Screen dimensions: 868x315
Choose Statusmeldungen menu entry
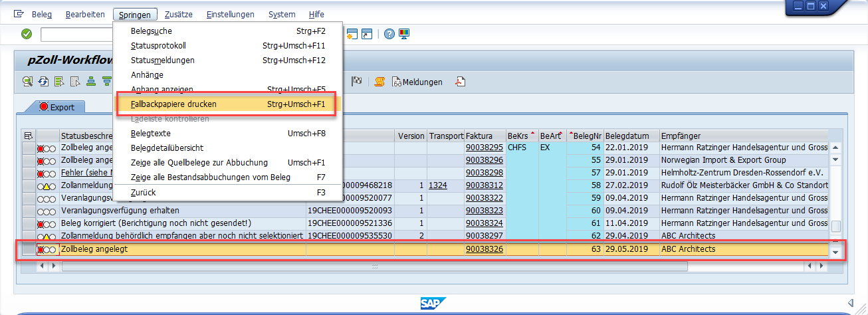tap(228, 60)
